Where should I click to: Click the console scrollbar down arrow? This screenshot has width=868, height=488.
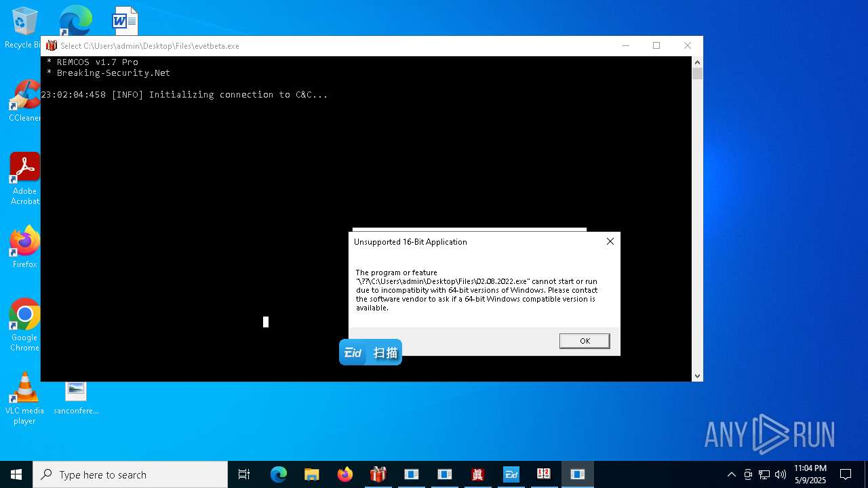point(697,375)
